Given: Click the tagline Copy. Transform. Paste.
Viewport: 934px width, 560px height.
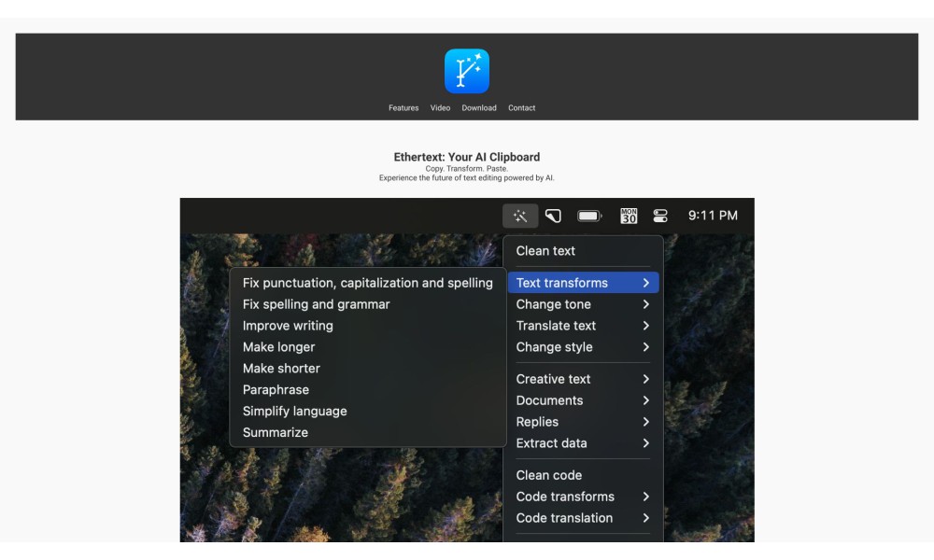Looking at the screenshot, I should (x=466, y=169).
